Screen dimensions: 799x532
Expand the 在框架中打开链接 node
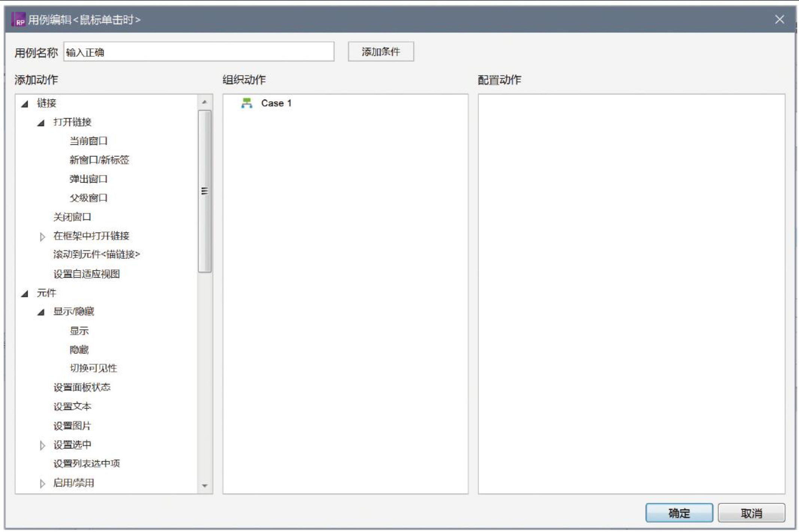coord(42,236)
